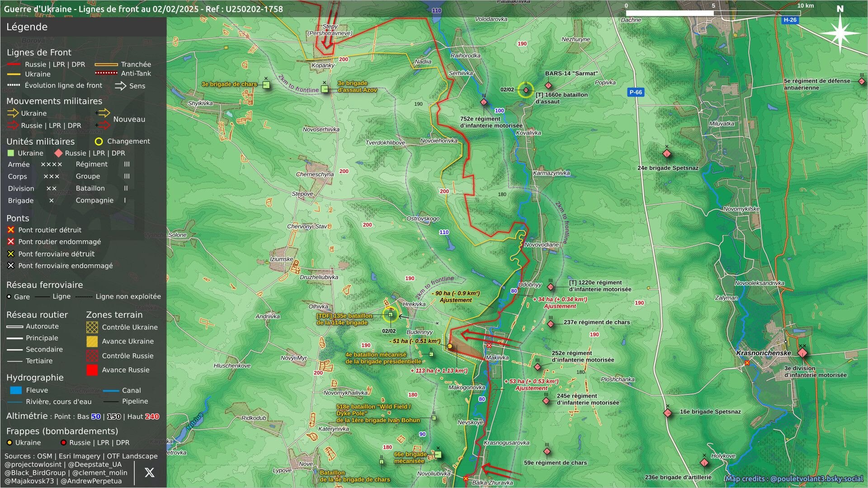Select the 245e régiment d'infanterie motorisée marker
Screen dimensions: 868x488
(x=546, y=401)
